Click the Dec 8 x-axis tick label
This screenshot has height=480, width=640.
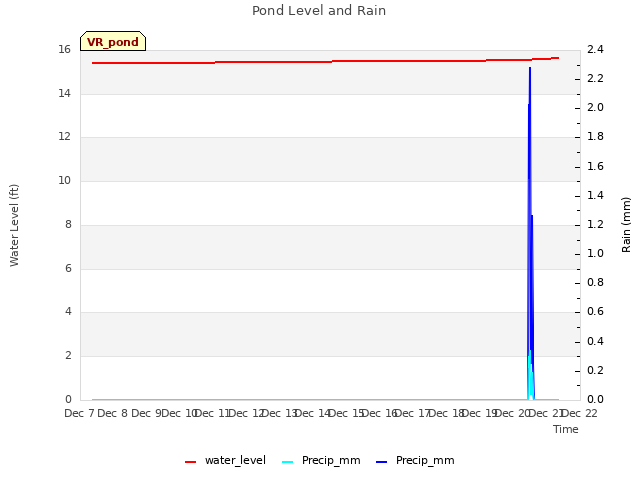pos(113,413)
